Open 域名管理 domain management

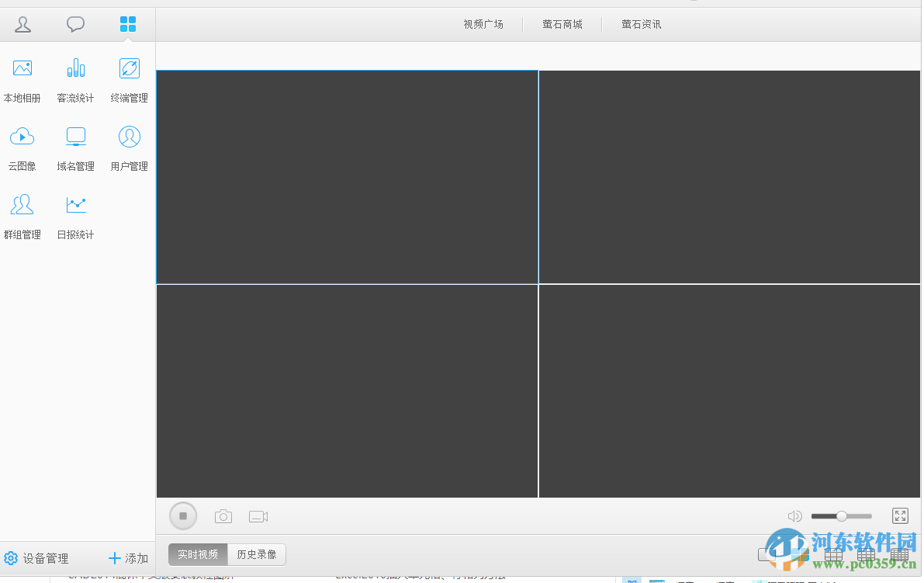tap(75, 149)
